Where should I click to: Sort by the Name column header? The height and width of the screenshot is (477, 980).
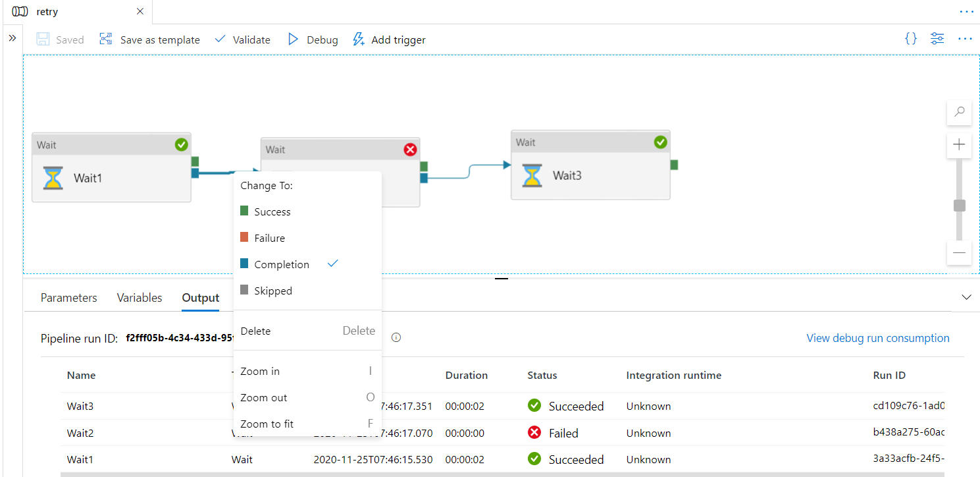click(x=82, y=375)
